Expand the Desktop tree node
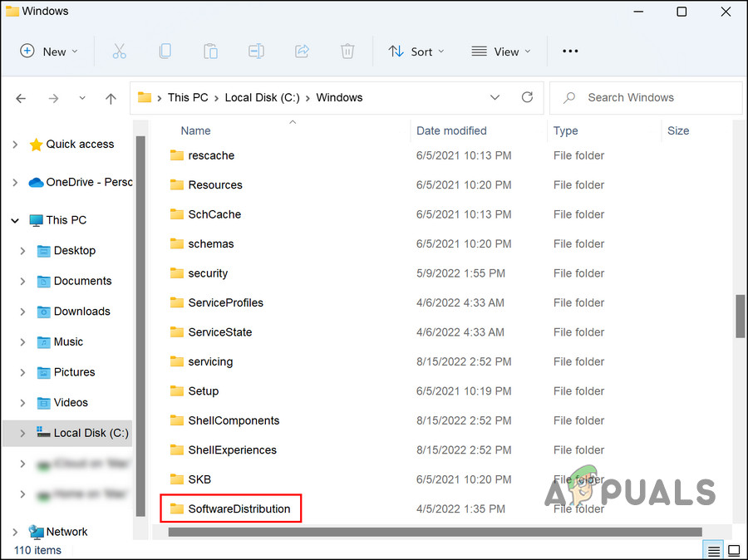 point(22,250)
